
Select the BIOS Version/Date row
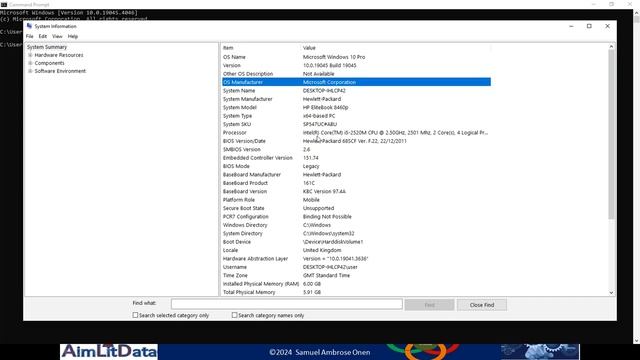[x=356, y=141]
